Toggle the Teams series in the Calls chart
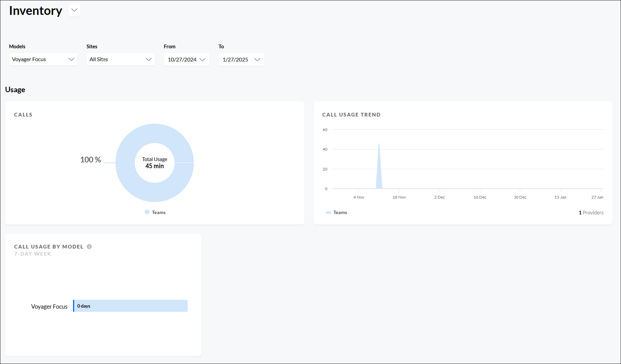 click(x=155, y=212)
